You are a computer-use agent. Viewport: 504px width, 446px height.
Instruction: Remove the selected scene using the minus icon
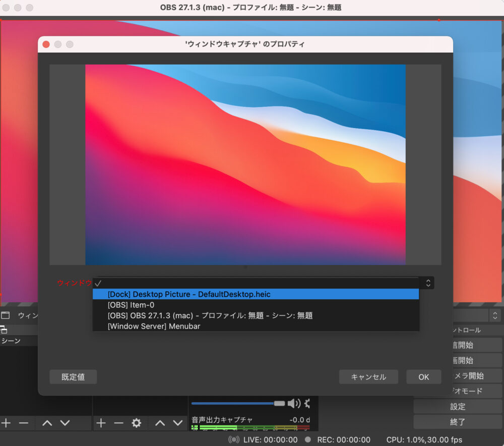[23, 423]
